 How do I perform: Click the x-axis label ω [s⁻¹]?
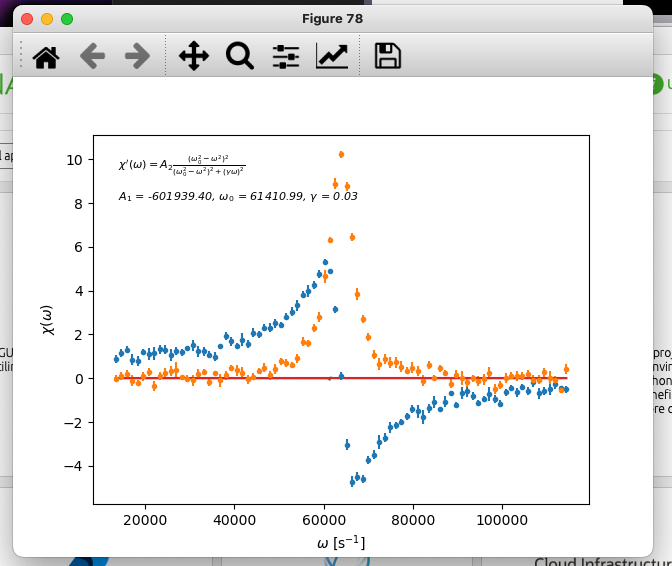[x=341, y=543]
